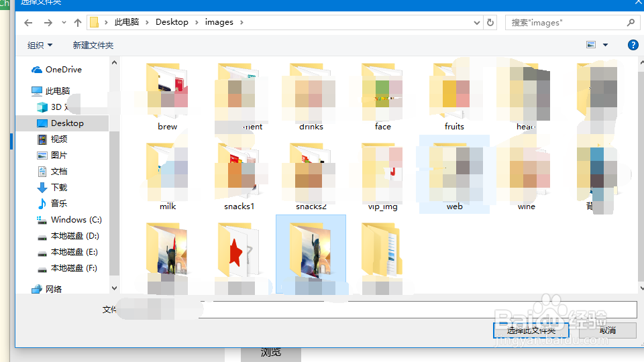The width and height of the screenshot is (644, 362).
Task: Select the fruits folder
Action: pyautogui.click(x=454, y=97)
